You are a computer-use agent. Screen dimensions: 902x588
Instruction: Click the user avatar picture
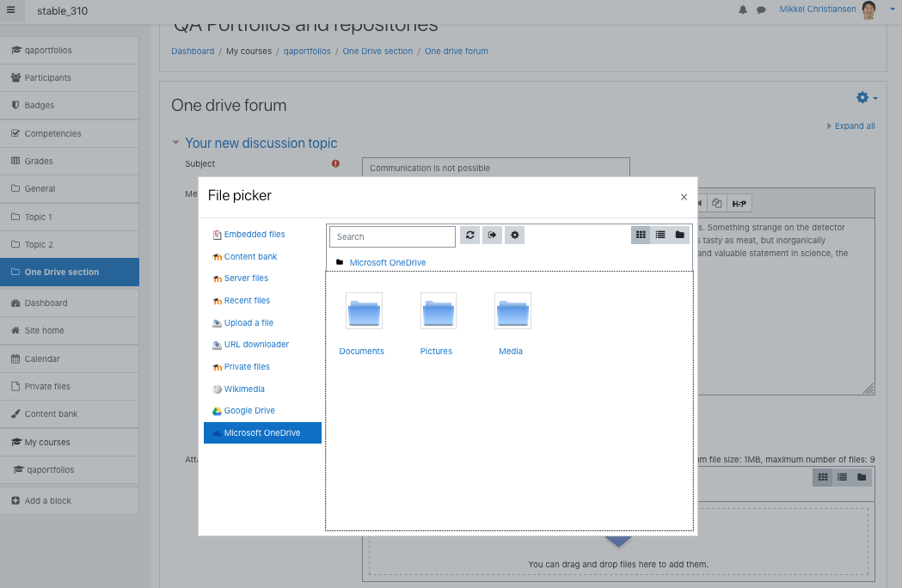click(x=868, y=9)
